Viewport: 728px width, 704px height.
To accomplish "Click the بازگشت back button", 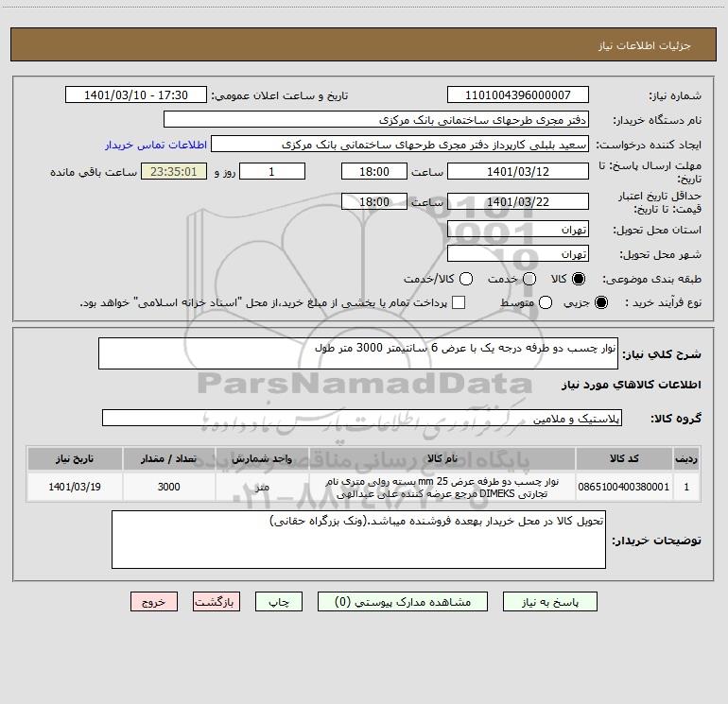I will (x=217, y=602).
